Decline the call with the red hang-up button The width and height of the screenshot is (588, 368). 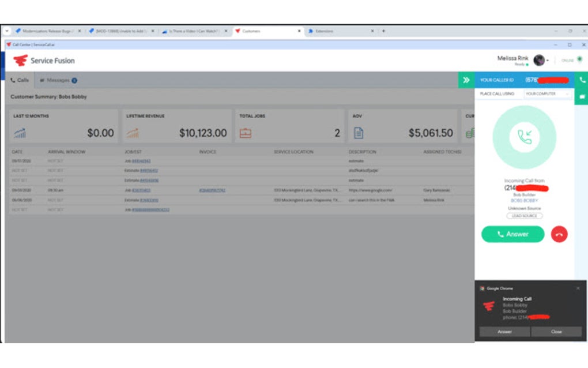click(558, 234)
